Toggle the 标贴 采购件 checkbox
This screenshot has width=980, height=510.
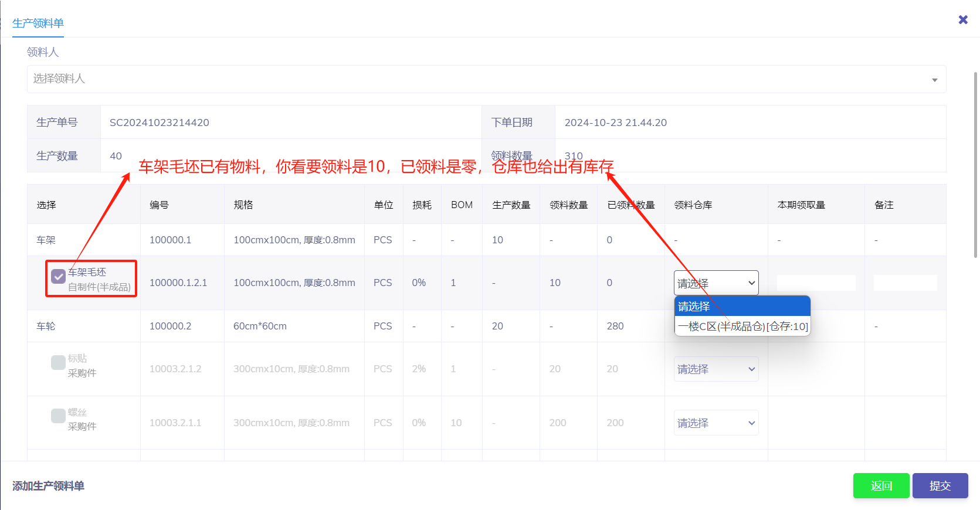click(58, 362)
